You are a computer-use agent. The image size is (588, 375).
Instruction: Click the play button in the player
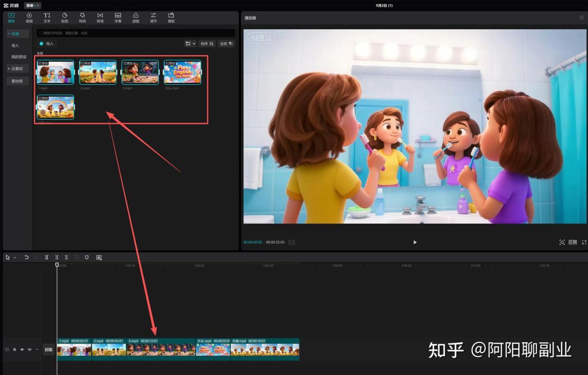tap(415, 242)
